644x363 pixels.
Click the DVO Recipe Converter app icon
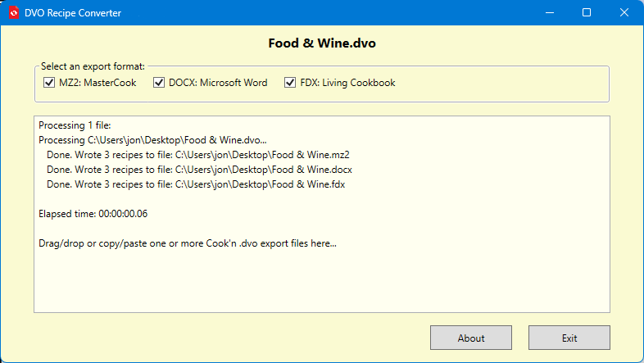[14, 13]
